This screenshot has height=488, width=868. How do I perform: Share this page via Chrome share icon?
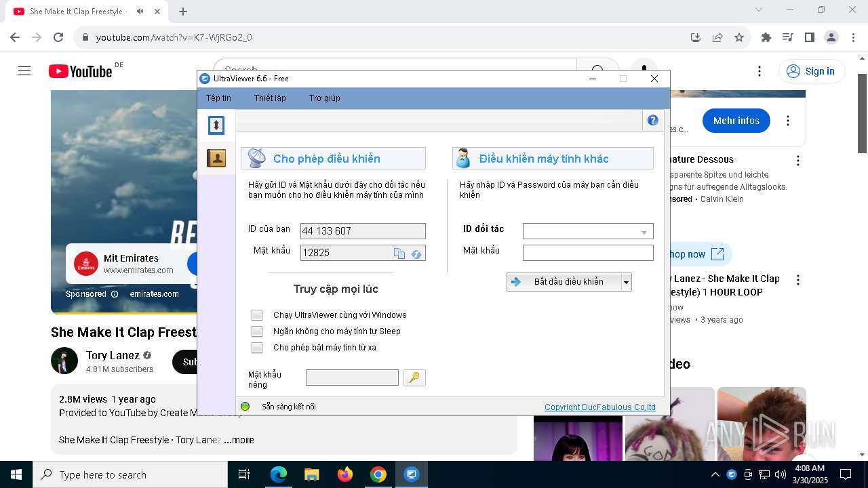pos(717,37)
